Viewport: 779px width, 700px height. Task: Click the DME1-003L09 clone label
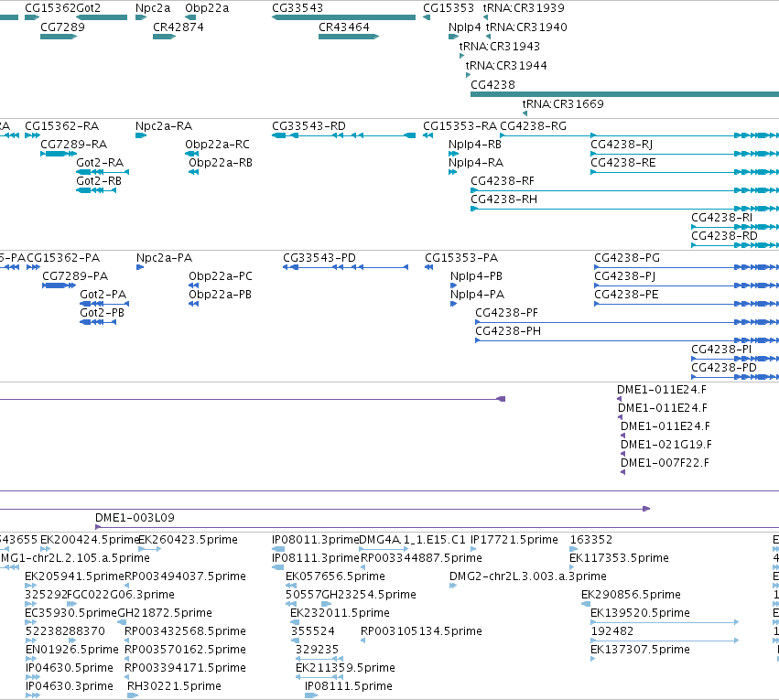pos(135,518)
